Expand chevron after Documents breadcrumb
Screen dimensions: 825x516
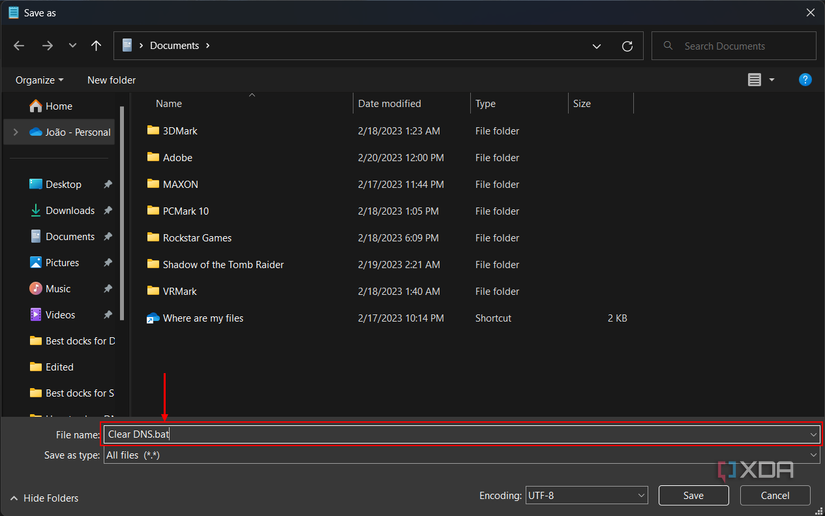(208, 46)
